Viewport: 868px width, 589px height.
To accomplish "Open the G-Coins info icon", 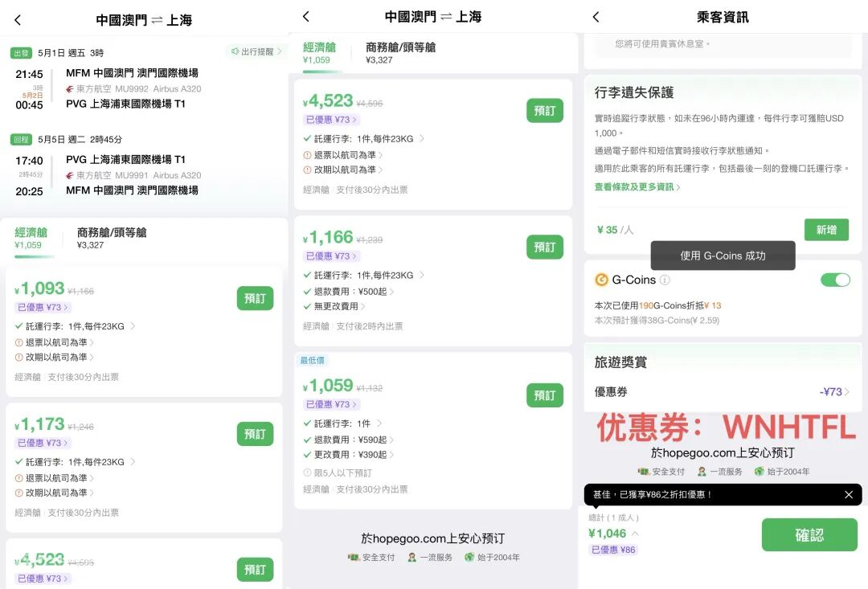I will [665, 280].
